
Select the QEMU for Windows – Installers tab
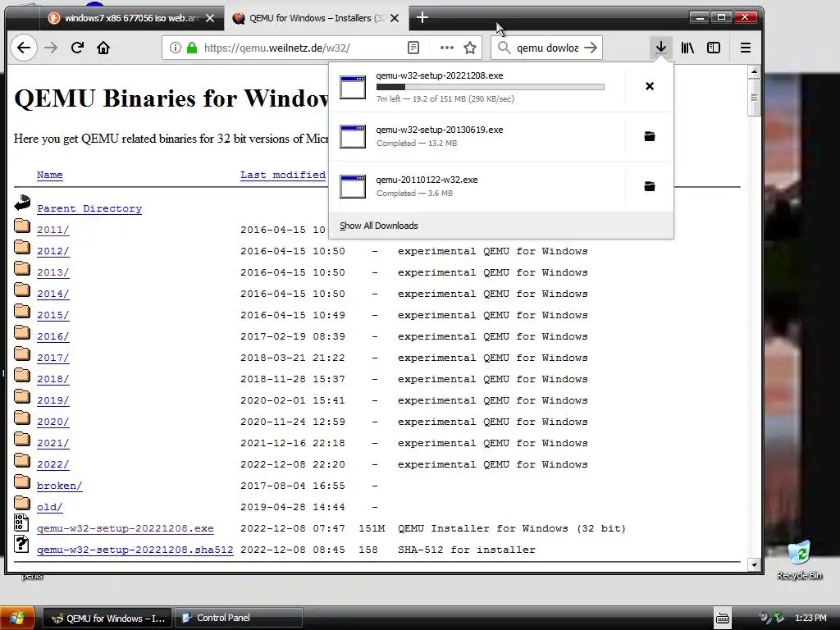click(x=317, y=18)
